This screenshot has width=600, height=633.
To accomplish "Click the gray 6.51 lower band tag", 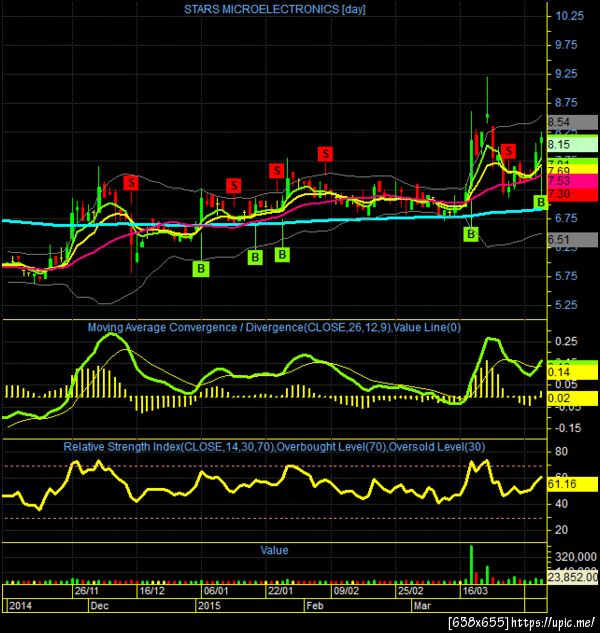I will pyautogui.click(x=572, y=240).
